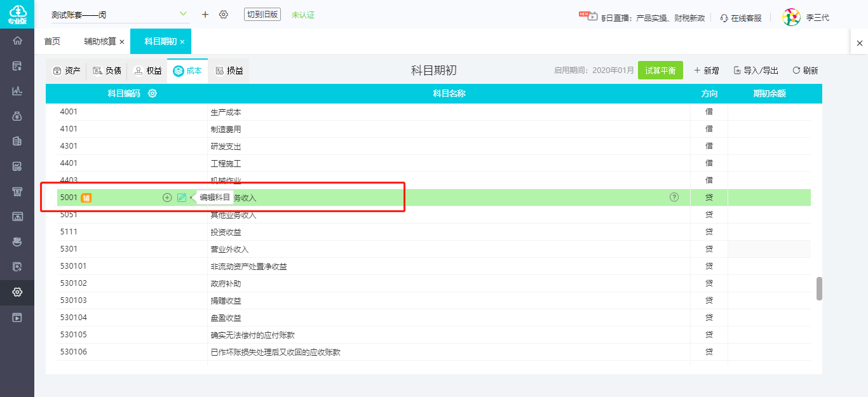
Task: Select the 制造费用 account row
Action: pos(434,129)
